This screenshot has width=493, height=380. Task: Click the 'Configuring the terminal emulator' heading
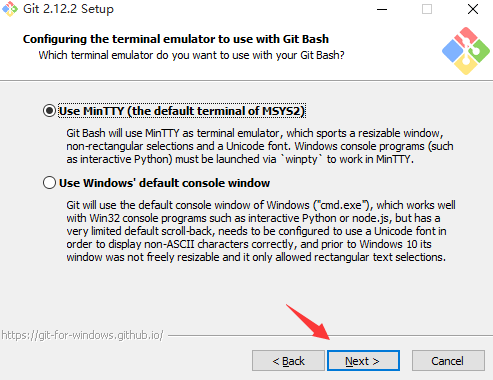coord(176,39)
